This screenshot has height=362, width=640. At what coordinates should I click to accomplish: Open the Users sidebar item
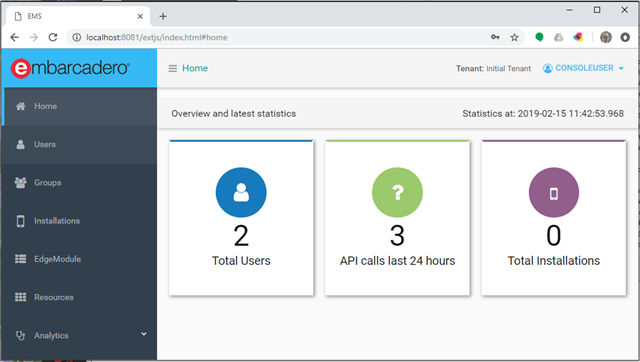[79, 144]
